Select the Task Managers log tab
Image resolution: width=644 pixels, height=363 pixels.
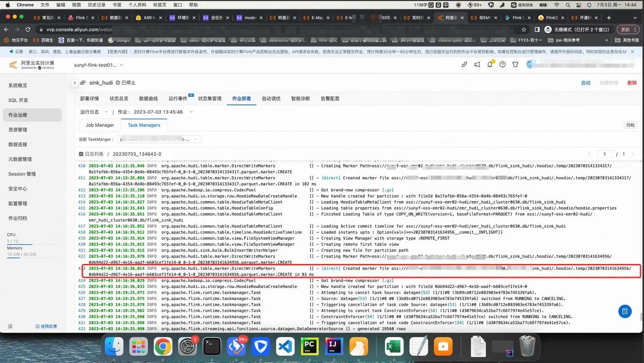click(x=144, y=125)
